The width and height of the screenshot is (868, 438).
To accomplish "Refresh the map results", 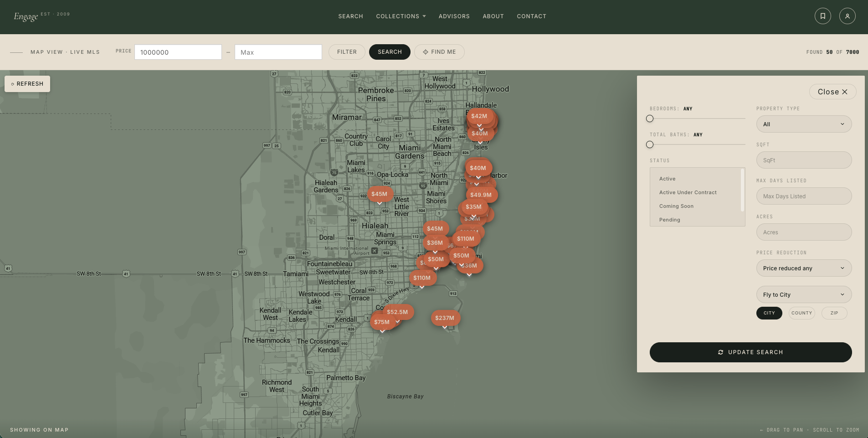I will [x=27, y=84].
